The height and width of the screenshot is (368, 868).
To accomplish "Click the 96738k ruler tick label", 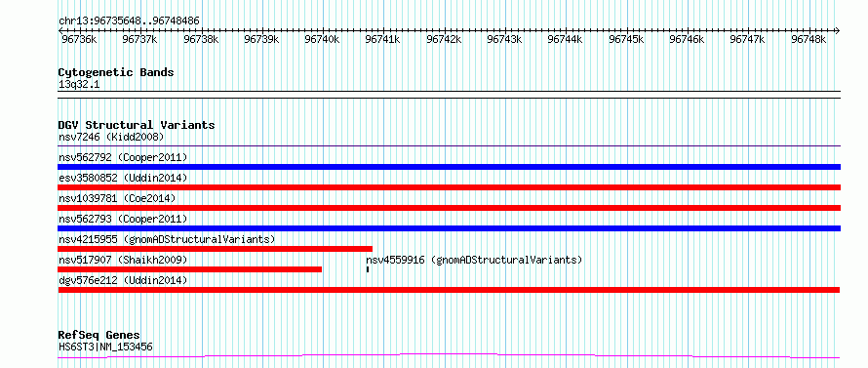I will tap(201, 39).
